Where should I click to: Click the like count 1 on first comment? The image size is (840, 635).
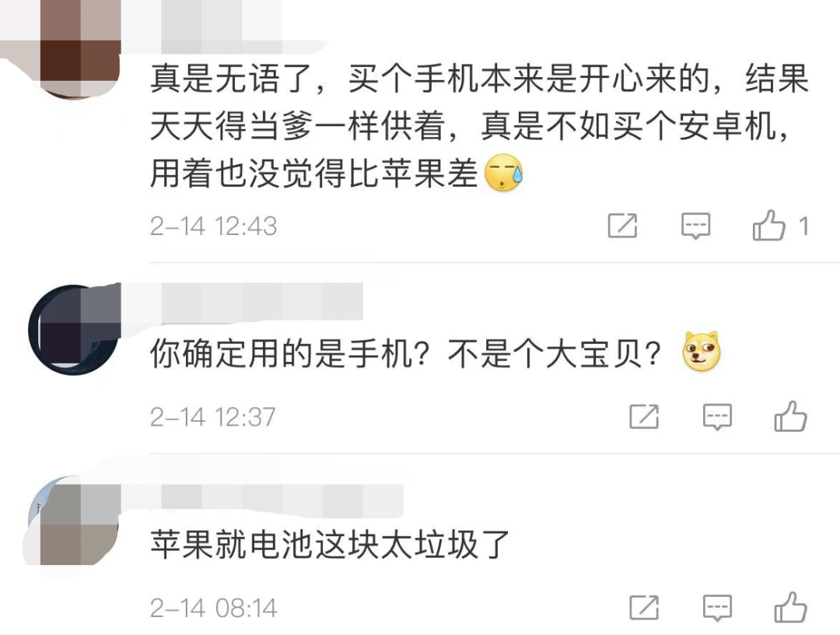coord(803,226)
